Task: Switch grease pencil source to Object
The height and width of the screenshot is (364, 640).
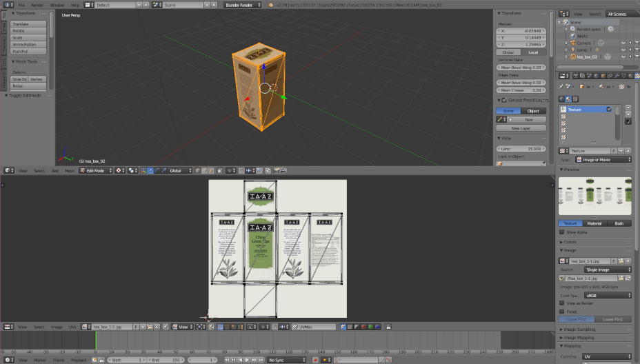Action: pos(533,111)
